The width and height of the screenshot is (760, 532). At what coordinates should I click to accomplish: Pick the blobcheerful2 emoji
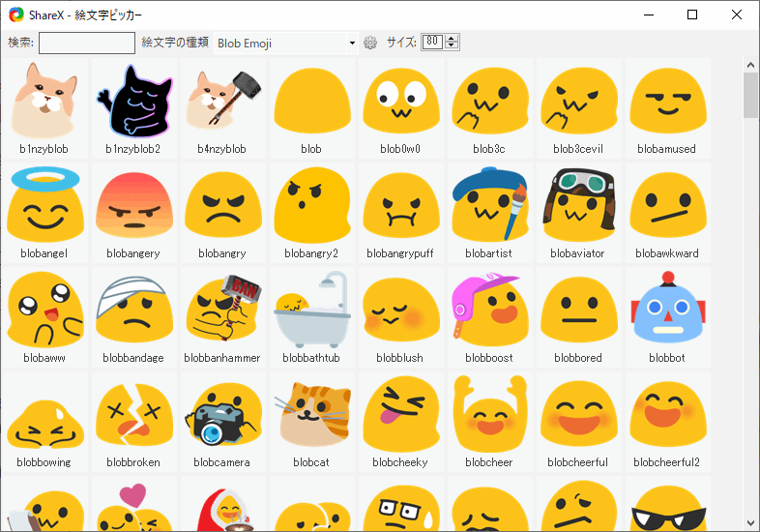pos(668,422)
